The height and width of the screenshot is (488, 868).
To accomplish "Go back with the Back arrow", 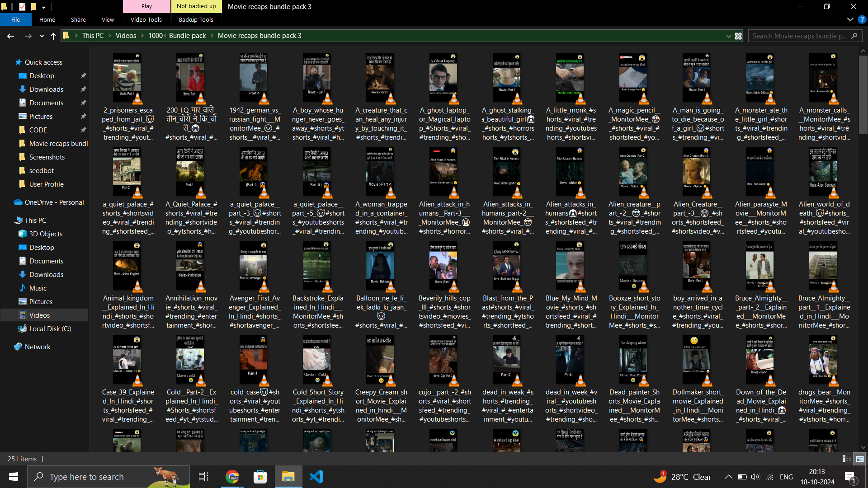I will pyautogui.click(x=10, y=36).
